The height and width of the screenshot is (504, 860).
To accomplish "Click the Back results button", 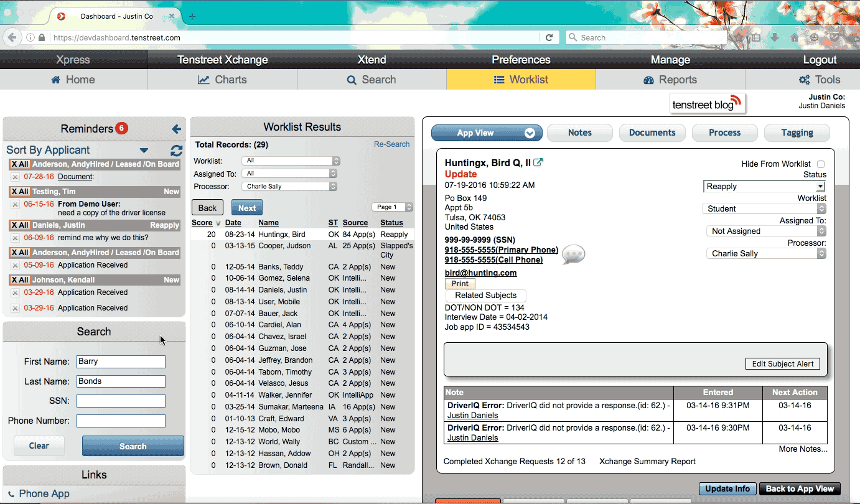I will pyautogui.click(x=207, y=208).
